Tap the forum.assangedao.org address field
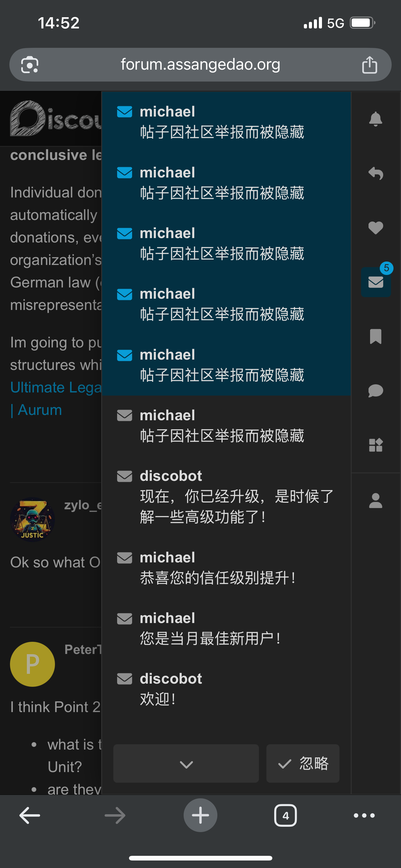The image size is (401, 868). click(x=200, y=65)
